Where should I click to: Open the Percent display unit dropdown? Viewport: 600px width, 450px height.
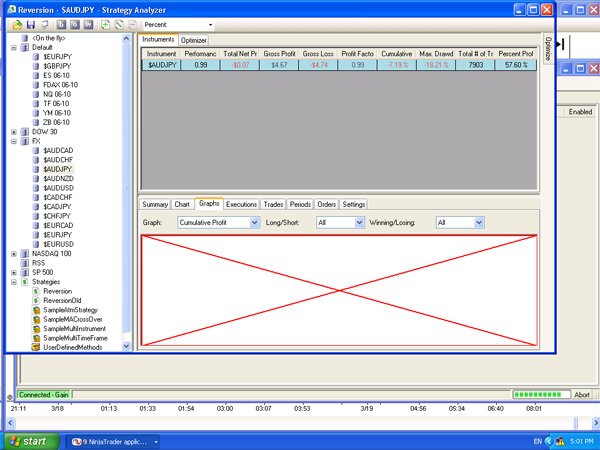point(210,25)
